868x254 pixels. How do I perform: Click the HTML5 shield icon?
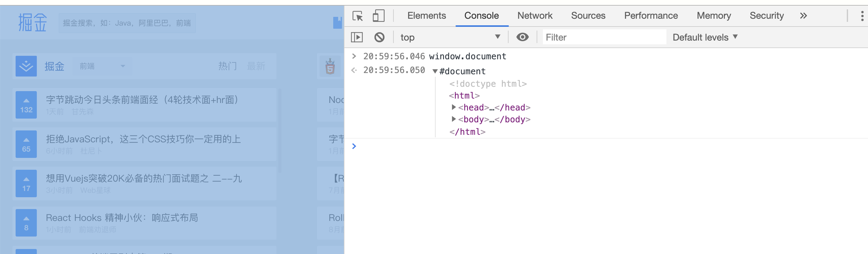pos(330,66)
